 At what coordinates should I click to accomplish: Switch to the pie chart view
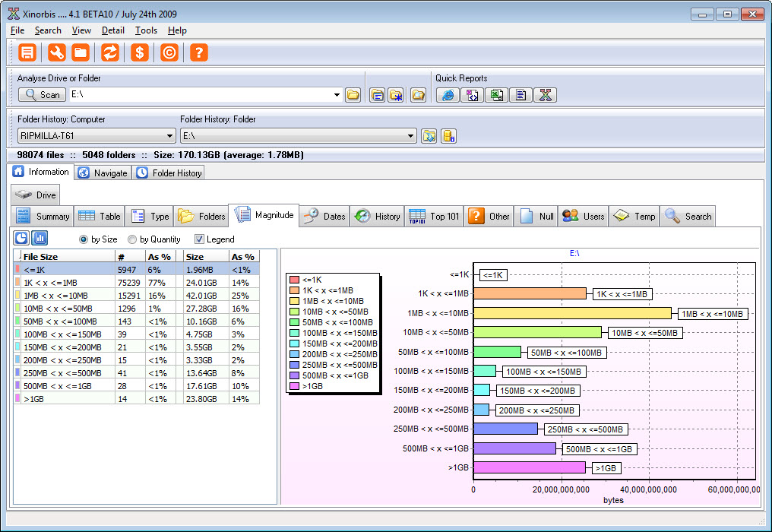[22, 239]
